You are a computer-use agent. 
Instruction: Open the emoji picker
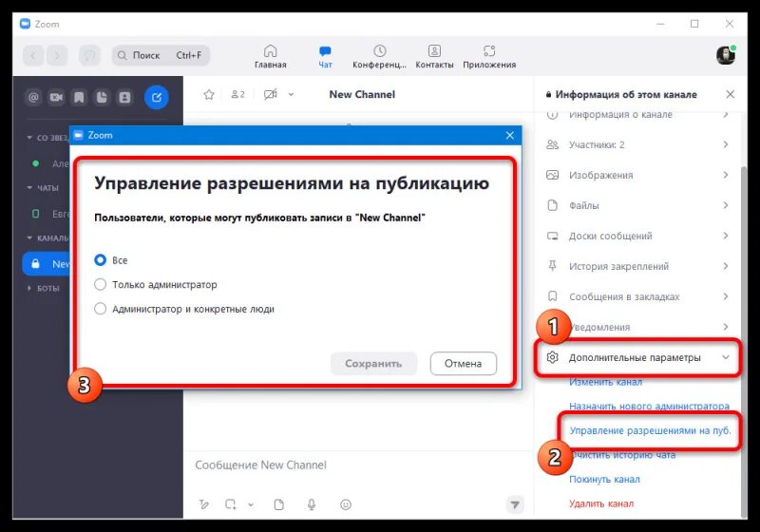[346, 504]
